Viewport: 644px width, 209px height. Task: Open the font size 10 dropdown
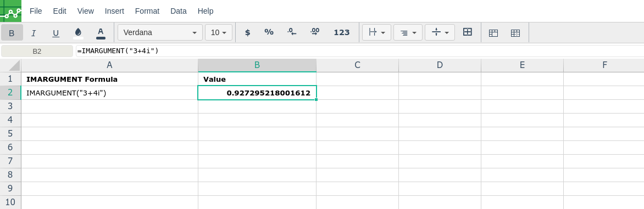(219, 32)
